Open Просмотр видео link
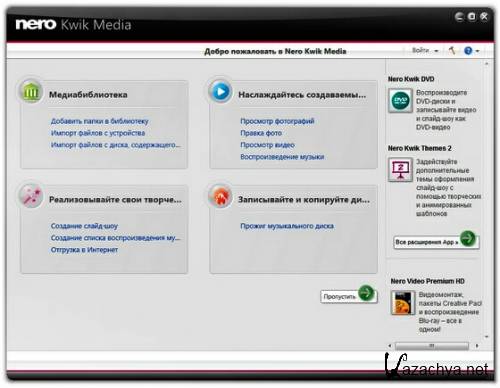500x388 pixels. 267,145
